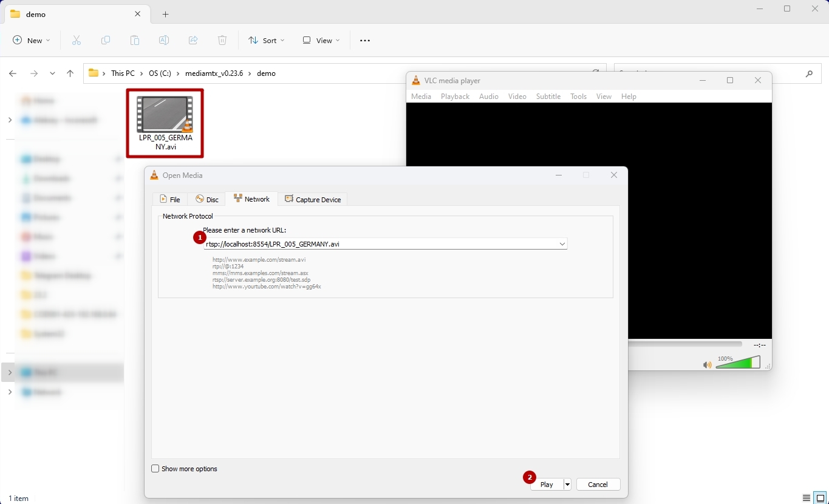
Task: Open the Media menu in VLC
Action: (421, 97)
